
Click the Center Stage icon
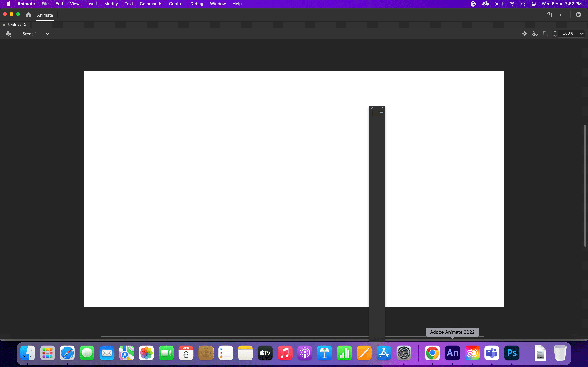524,34
